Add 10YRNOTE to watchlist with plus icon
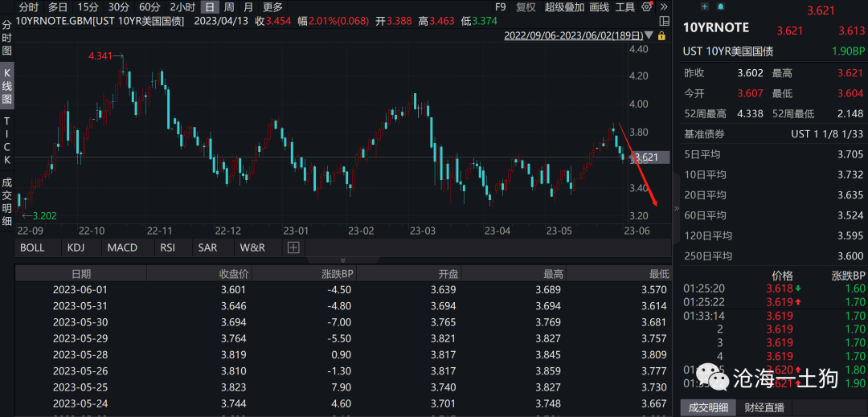Viewport: 868px width, 417px height. (704, 6)
